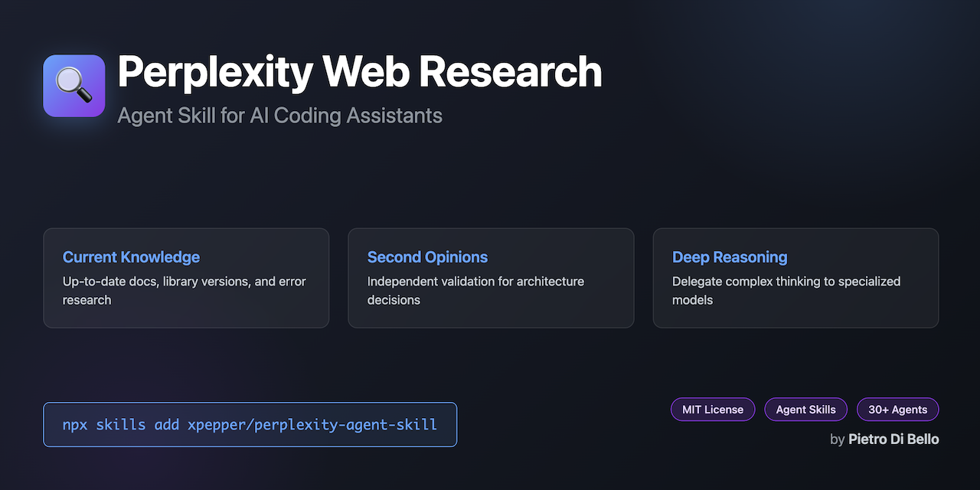Click the word "Perplexity" in the title
The image size is (980, 490).
[215, 73]
